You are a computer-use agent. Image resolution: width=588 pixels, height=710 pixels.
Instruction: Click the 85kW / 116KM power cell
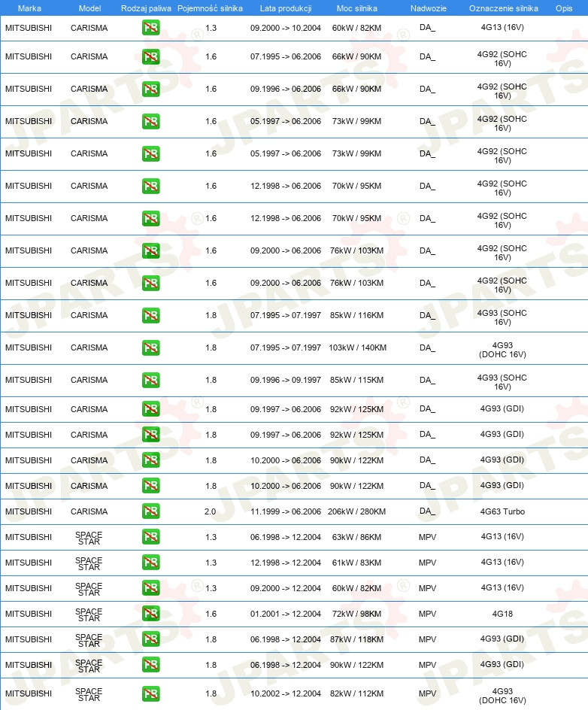pos(356,315)
